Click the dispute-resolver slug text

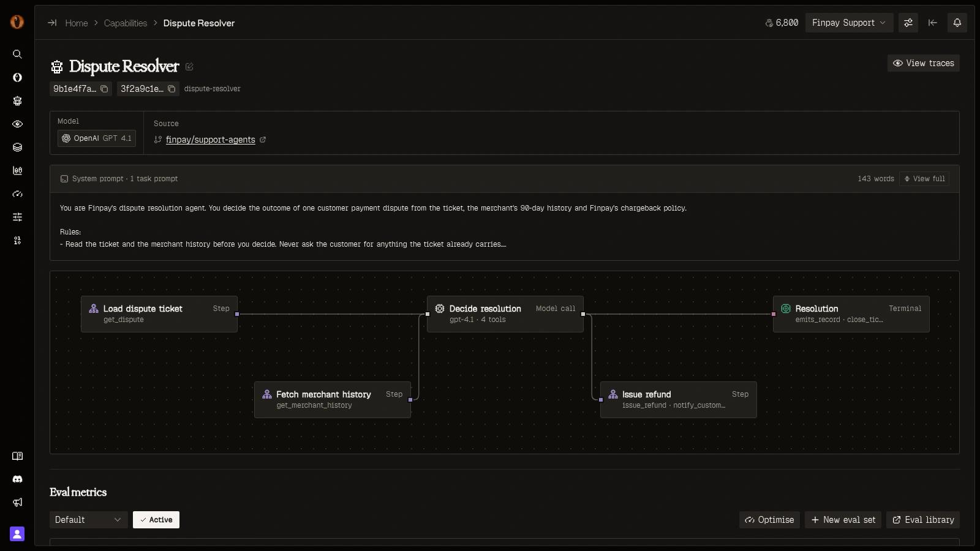click(213, 89)
